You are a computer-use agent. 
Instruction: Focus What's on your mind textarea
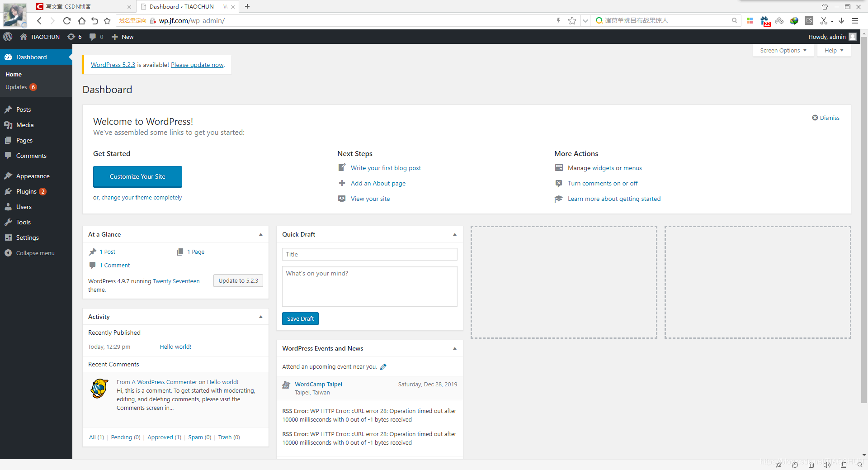pyautogui.click(x=369, y=286)
